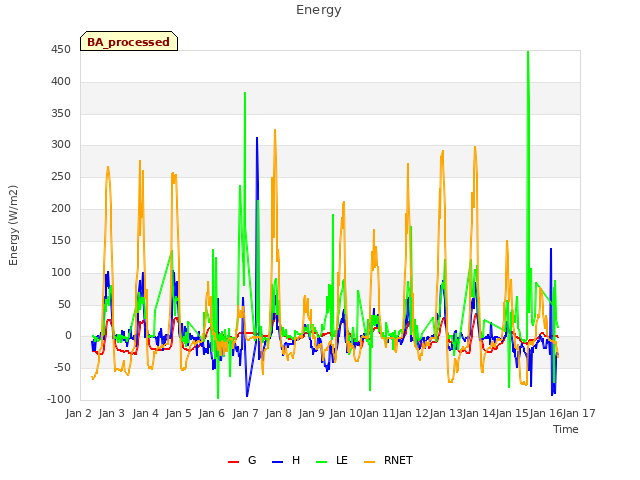Click the 450 y-axis tick label
Screen dimensions: 640x480
[61, 50]
